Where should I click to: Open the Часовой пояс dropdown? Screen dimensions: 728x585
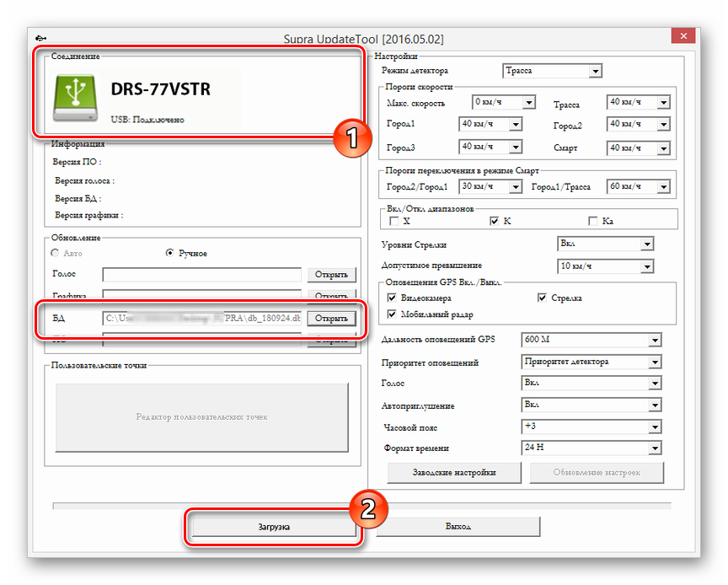(591, 427)
